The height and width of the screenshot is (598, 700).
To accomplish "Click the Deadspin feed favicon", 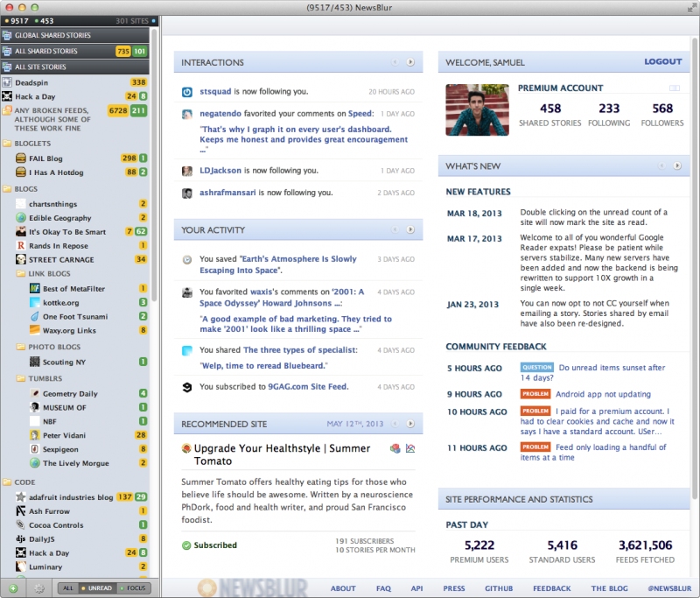I will tap(7, 82).
